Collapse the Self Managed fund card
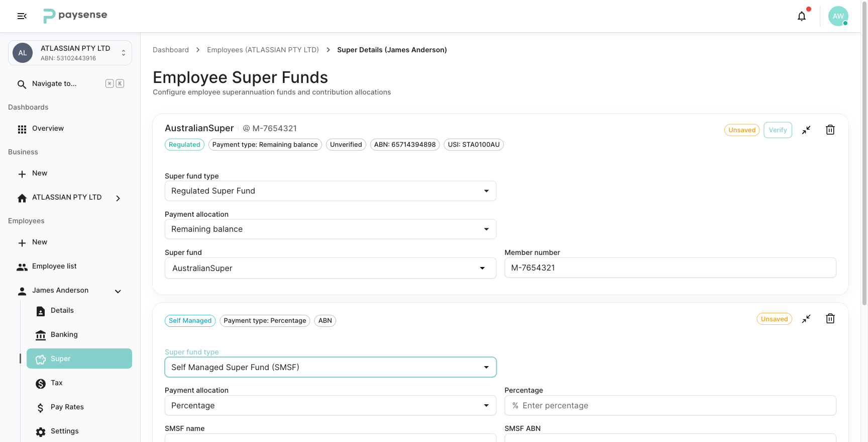Screen dimensions: 868x442 (x=806, y=319)
